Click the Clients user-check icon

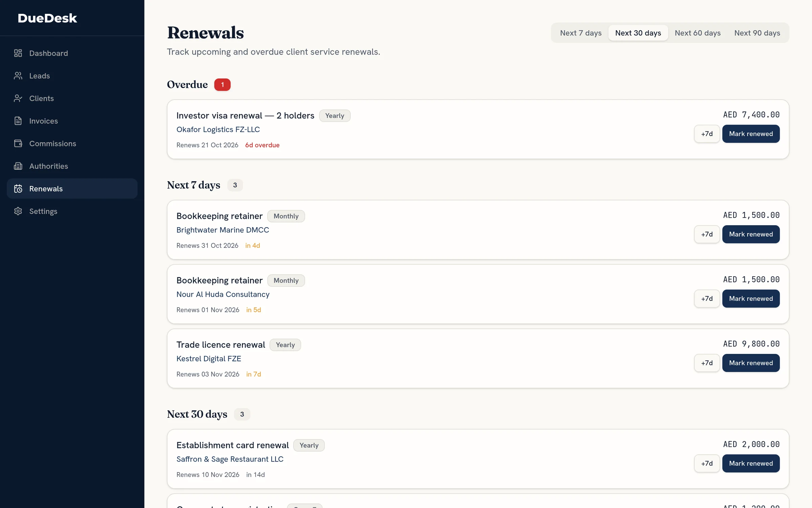pos(18,98)
